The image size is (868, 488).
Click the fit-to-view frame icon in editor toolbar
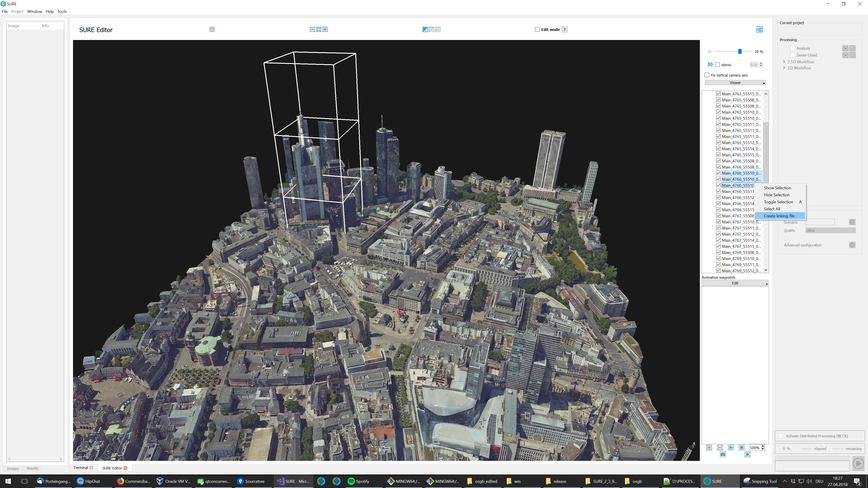(319, 29)
